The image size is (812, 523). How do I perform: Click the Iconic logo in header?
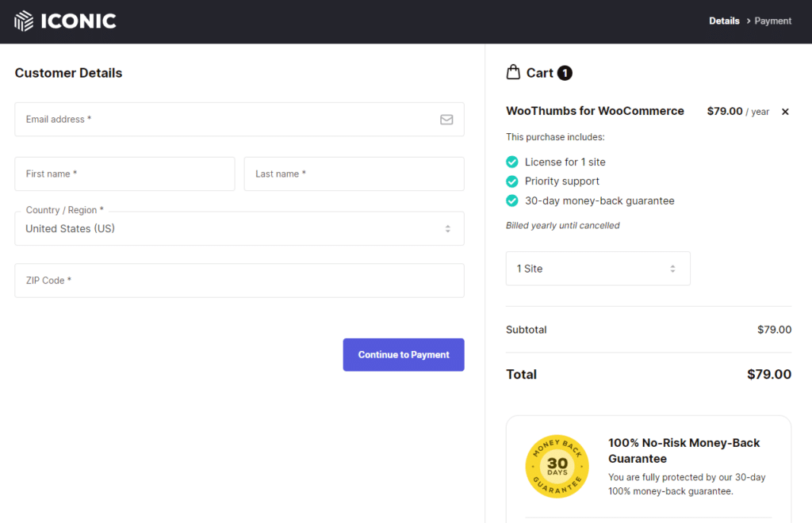point(66,21)
